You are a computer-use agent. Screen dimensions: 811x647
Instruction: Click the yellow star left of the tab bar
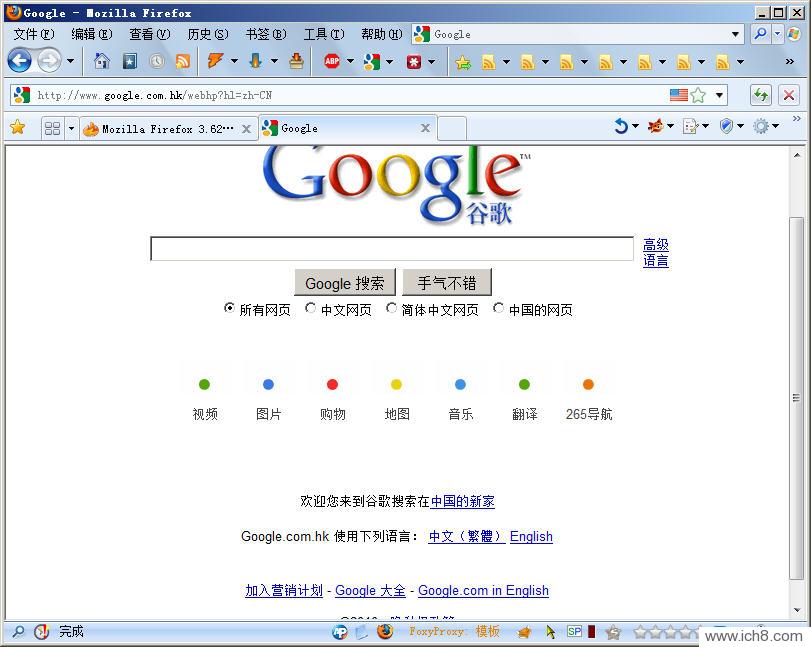click(x=18, y=127)
